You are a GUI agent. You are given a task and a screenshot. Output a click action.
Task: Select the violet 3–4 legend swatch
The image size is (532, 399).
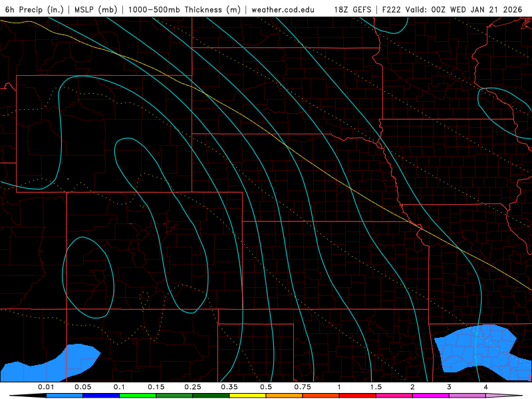(x=467, y=396)
